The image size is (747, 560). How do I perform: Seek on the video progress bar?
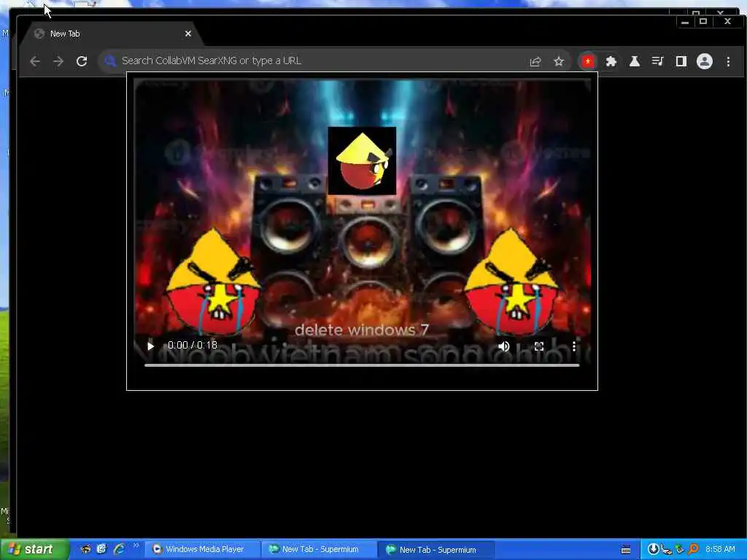(x=362, y=365)
